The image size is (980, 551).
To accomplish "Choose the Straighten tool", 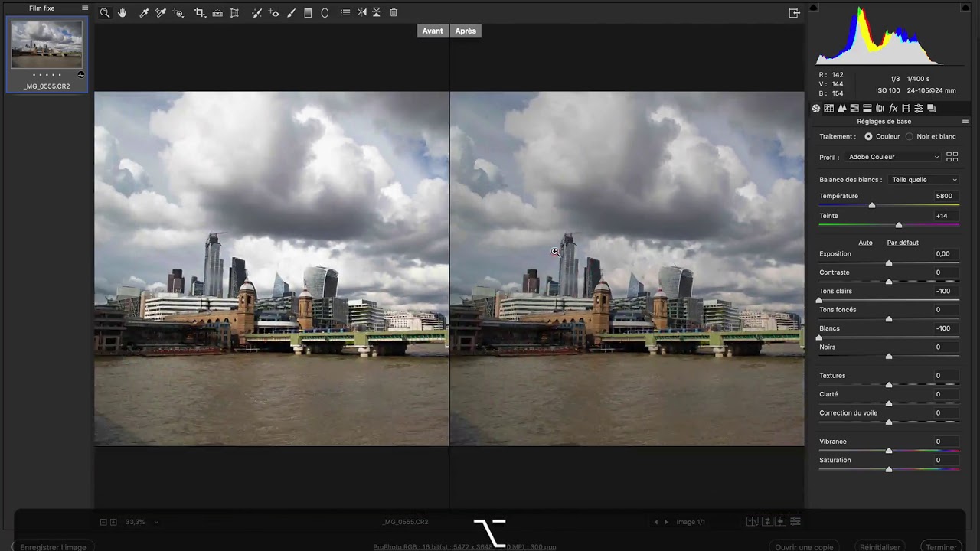I will tap(217, 13).
